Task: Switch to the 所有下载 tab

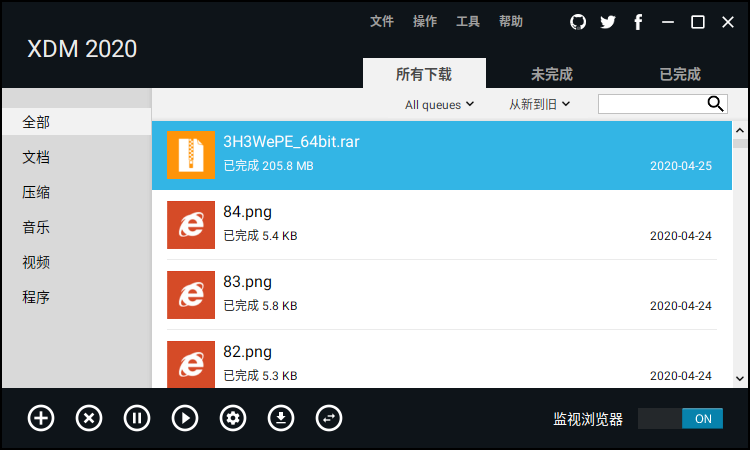Action: click(x=424, y=74)
